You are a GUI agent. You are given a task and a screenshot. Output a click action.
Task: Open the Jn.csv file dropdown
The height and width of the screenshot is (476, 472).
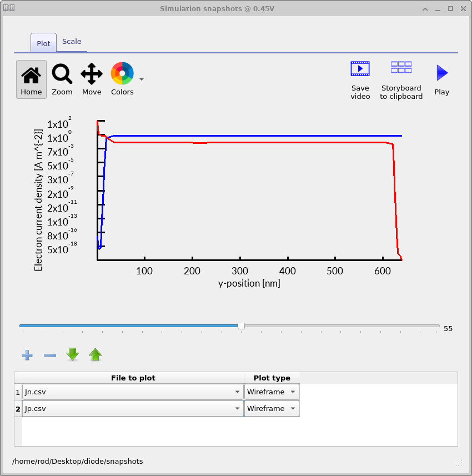pos(238,392)
